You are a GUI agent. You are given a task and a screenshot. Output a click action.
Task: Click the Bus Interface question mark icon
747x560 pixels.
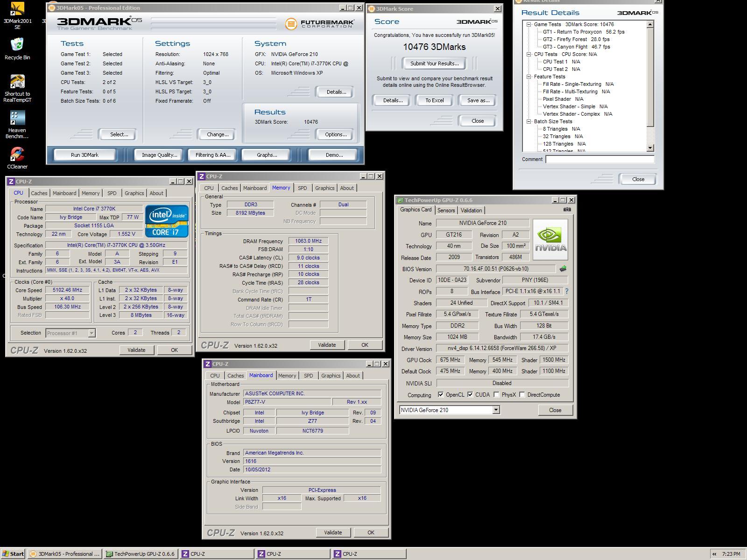pyautogui.click(x=567, y=291)
